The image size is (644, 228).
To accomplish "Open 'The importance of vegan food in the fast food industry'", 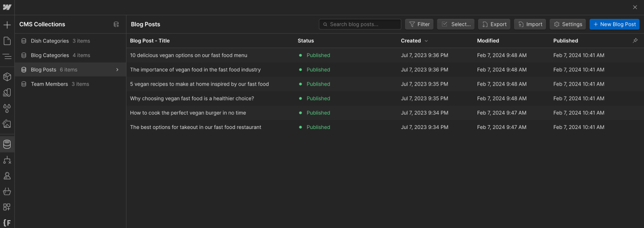I will [x=195, y=70].
